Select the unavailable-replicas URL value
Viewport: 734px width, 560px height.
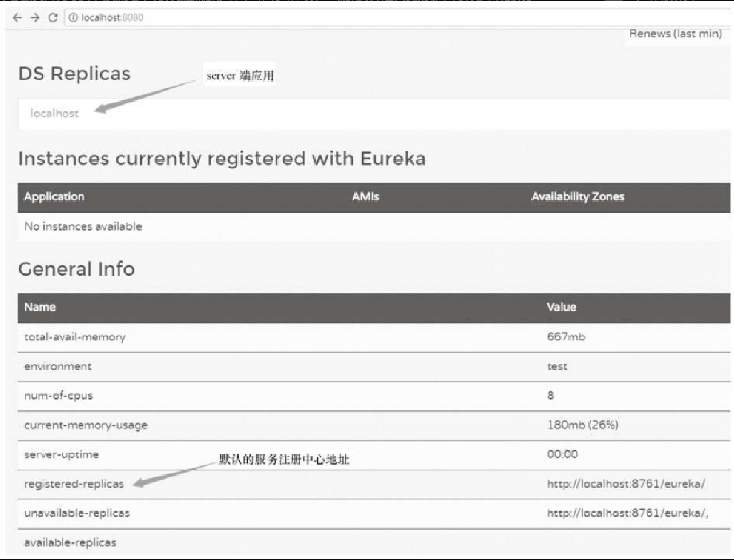coord(628,514)
